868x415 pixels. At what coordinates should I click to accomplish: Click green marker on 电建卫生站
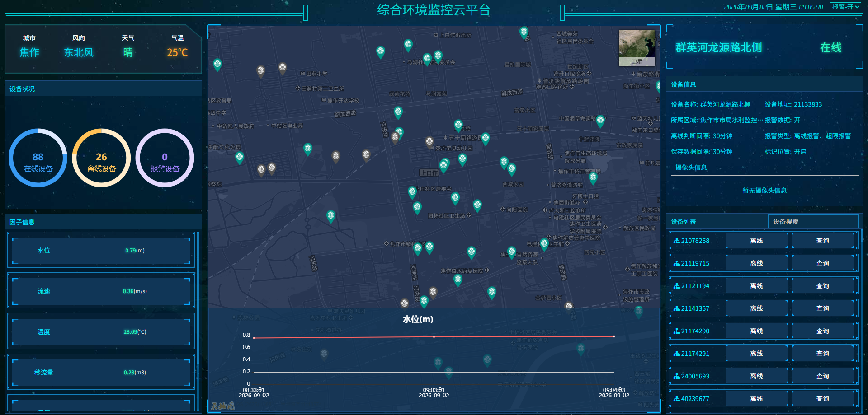[x=544, y=244]
